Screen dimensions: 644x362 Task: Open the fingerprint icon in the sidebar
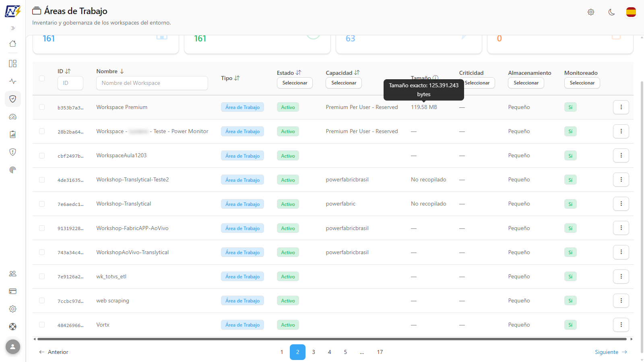[13, 170]
